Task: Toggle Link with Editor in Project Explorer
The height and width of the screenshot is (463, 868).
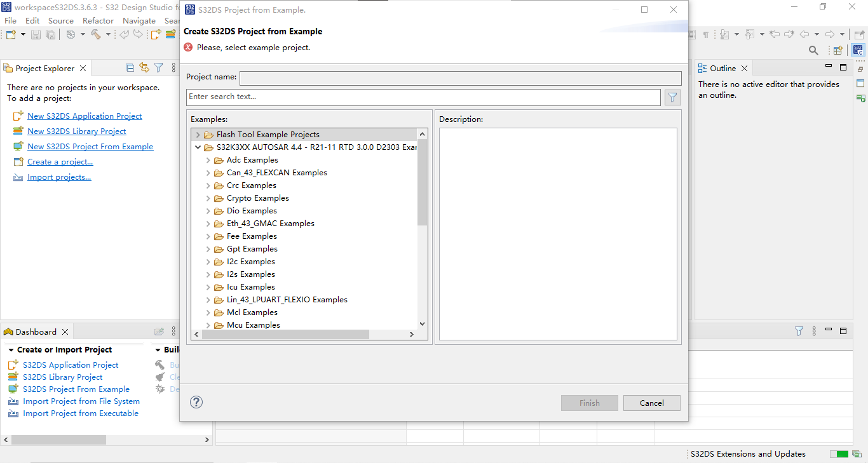Action: (x=144, y=67)
